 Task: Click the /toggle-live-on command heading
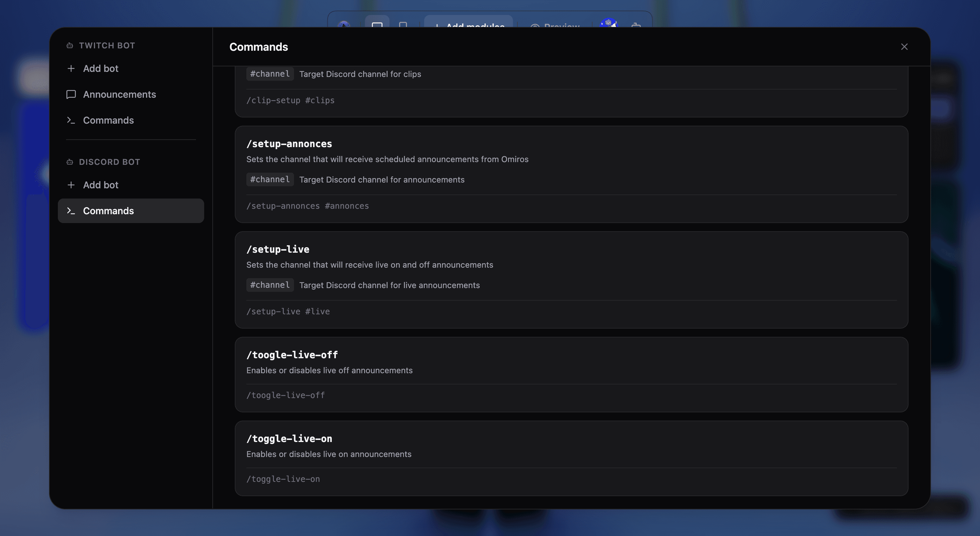tap(289, 439)
